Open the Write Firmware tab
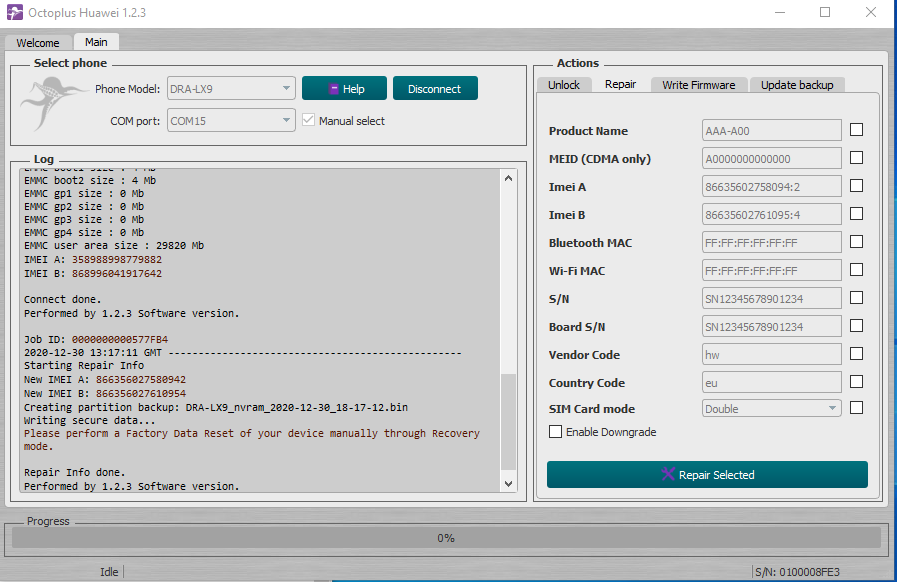The width and height of the screenshot is (897, 582). (x=698, y=85)
